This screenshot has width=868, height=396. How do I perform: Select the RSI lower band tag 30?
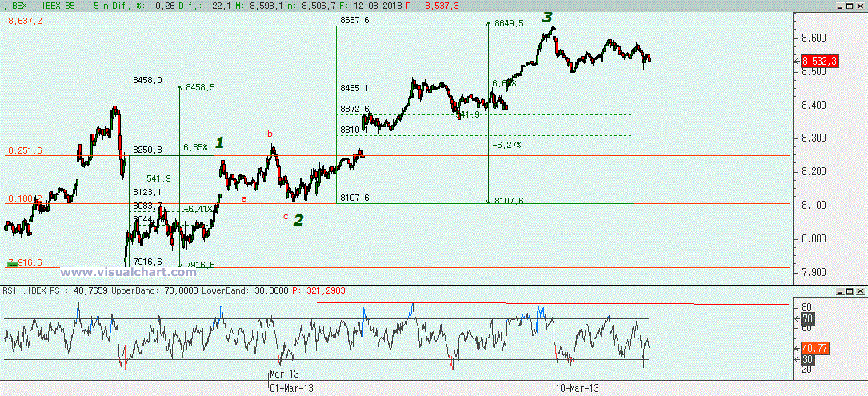coord(806,360)
